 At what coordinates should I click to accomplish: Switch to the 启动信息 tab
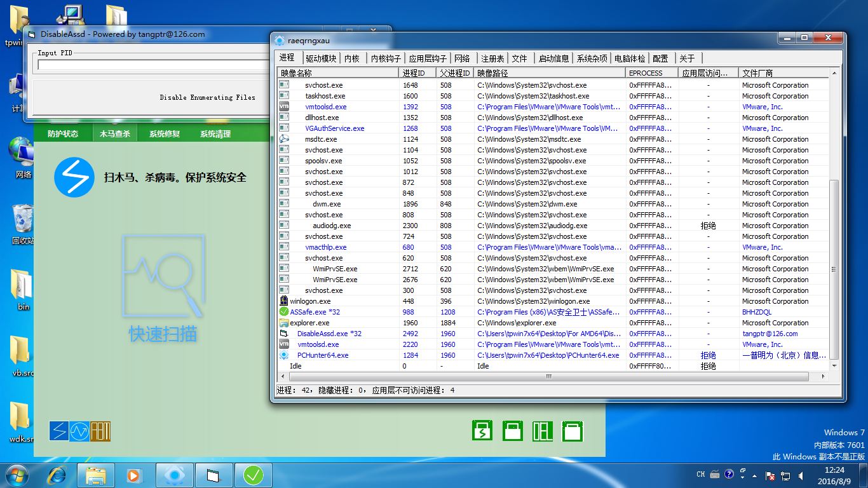[x=553, y=58]
